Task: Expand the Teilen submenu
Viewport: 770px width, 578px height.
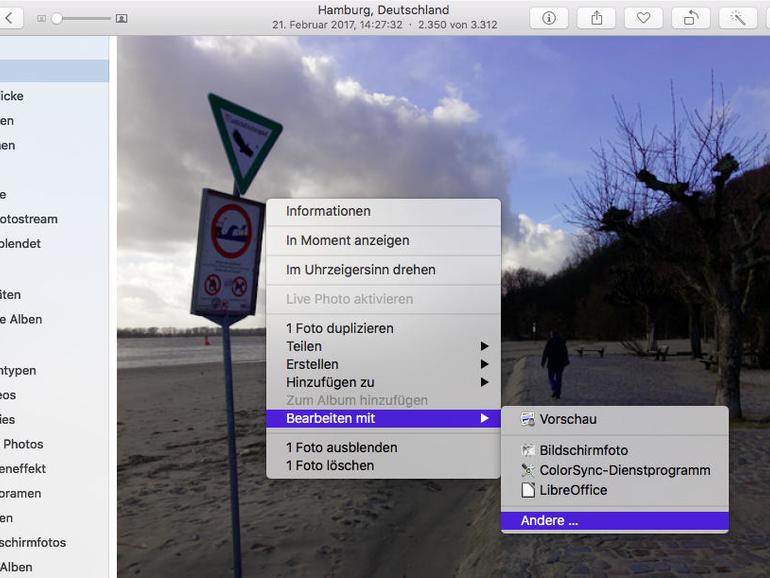Action: tap(384, 346)
